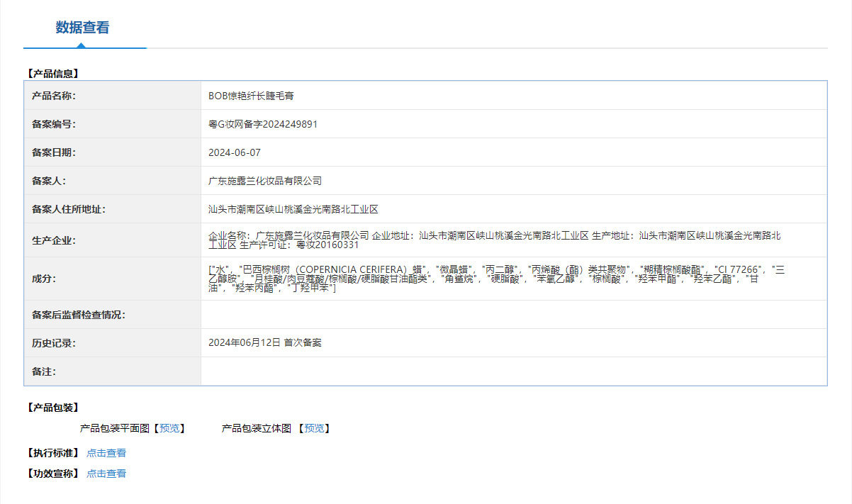Click the 产品包装平面图 label
852x504 pixels.
coord(115,428)
